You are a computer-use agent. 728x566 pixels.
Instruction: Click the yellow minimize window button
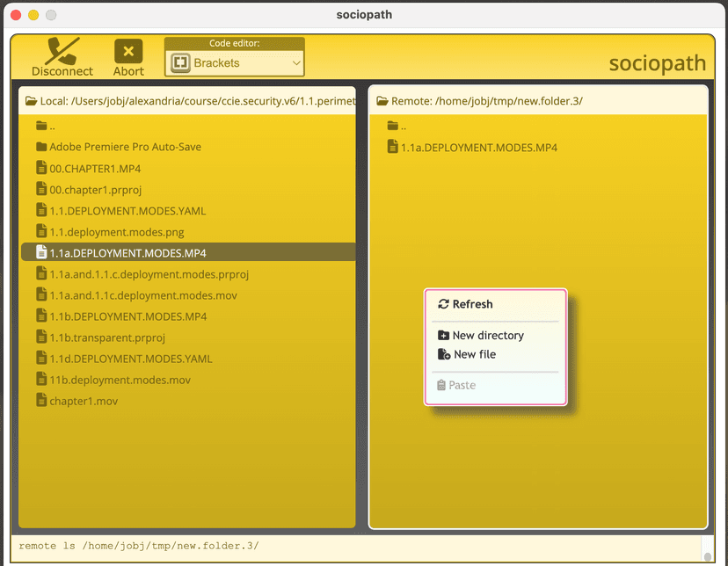click(33, 15)
